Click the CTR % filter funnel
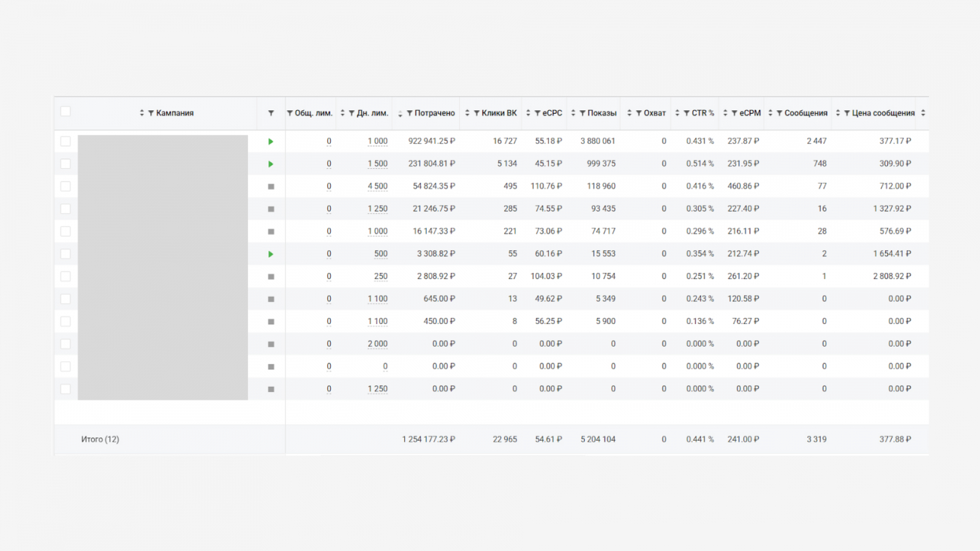Viewport: 980px width, 551px height. [687, 113]
